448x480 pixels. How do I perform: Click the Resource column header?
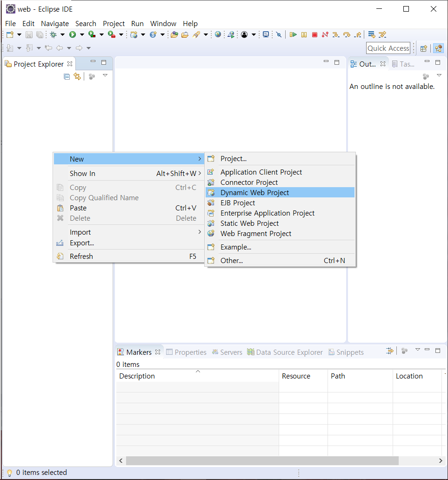[x=303, y=376]
